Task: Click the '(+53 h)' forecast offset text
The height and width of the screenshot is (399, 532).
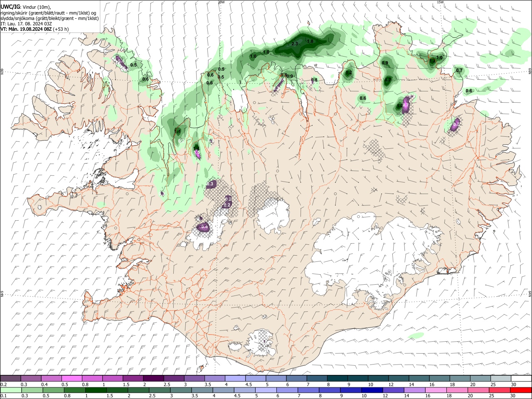Action: 61,29
